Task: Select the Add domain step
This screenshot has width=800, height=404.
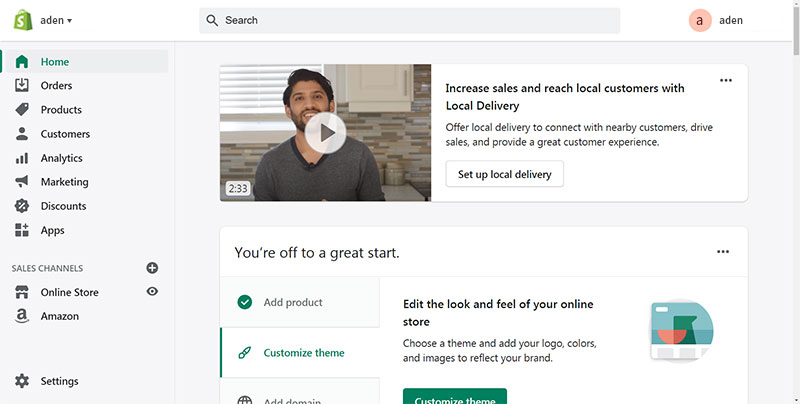Action: [x=300, y=392]
